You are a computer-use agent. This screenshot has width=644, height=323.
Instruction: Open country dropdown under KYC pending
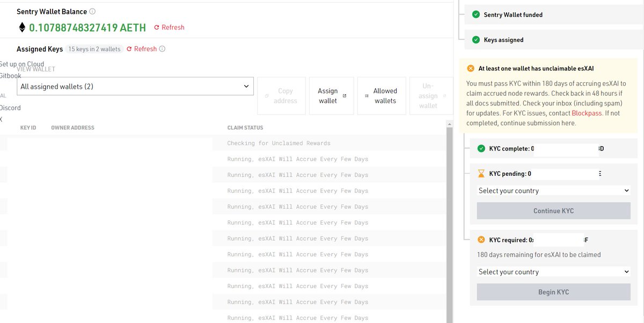coord(553,191)
